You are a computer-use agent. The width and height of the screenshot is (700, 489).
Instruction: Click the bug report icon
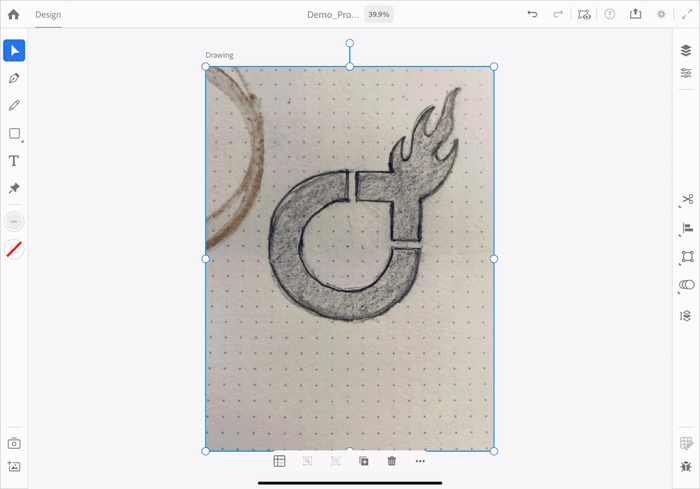[686, 467]
